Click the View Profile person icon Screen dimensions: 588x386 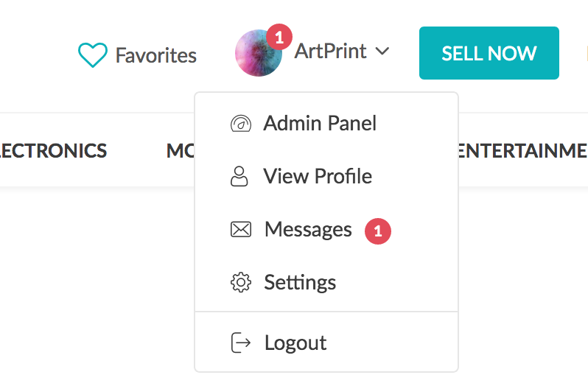(x=240, y=177)
